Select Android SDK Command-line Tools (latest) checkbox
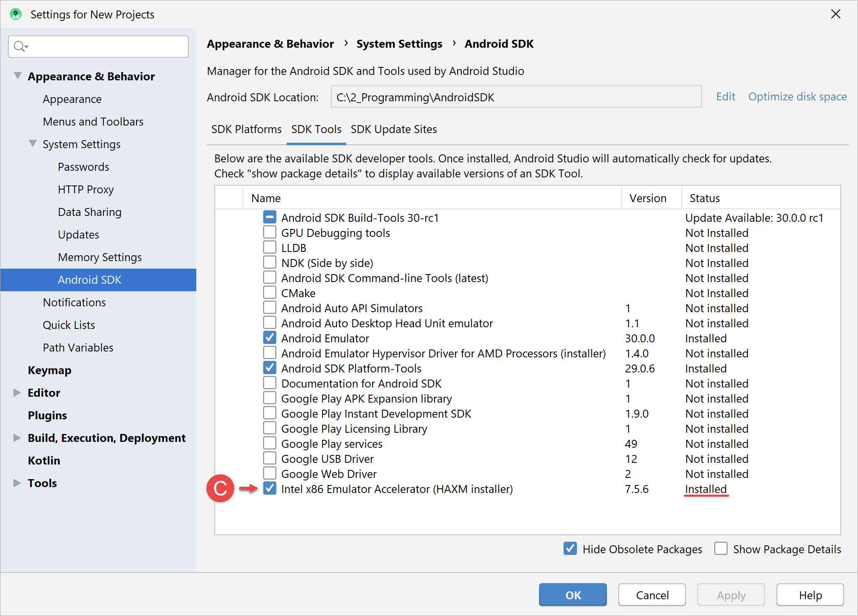This screenshot has width=858, height=616. point(270,277)
